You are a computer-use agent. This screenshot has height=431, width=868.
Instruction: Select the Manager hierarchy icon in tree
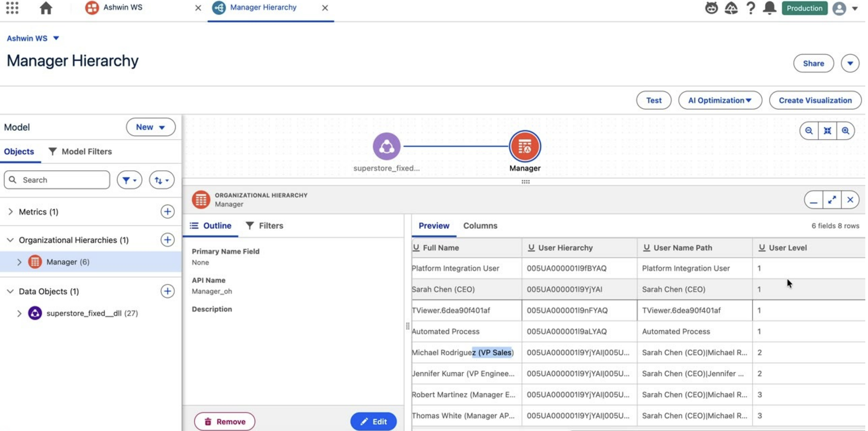click(x=35, y=262)
